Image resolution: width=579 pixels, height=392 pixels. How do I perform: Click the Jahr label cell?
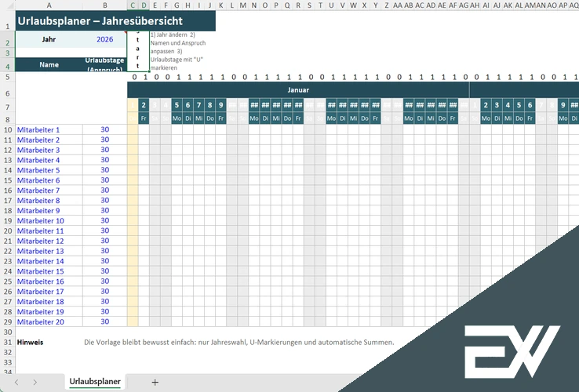click(49, 38)
